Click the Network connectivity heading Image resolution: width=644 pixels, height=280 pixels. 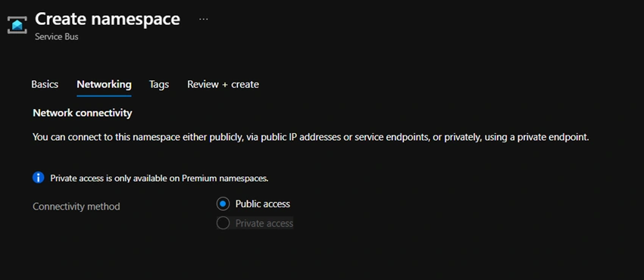82,113
